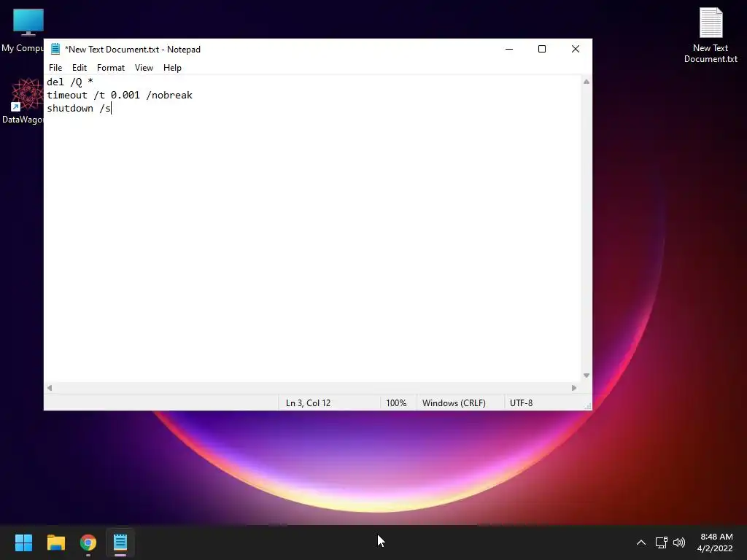
Task: Open File Explorer from the taskbar
Action: [x=55, y=542]
